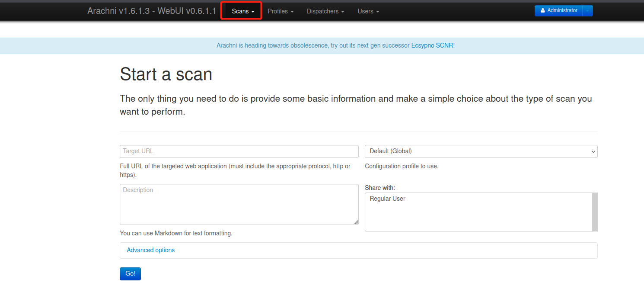
Task: Click the caret arrow beside Scans
Action: 253,12
